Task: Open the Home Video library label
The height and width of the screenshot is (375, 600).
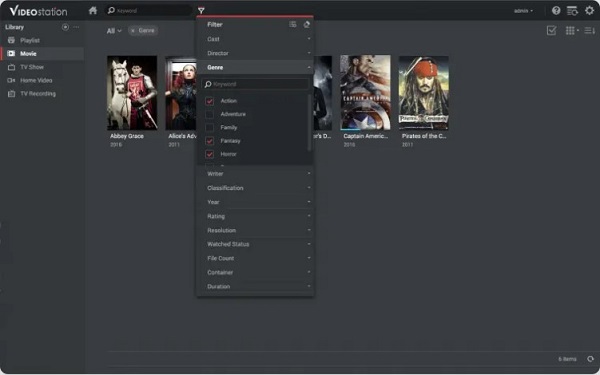Action: point(36,80)
